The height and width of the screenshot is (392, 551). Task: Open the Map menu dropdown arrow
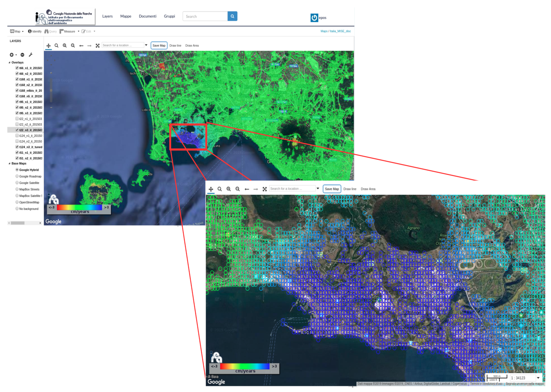click(23, 31)
